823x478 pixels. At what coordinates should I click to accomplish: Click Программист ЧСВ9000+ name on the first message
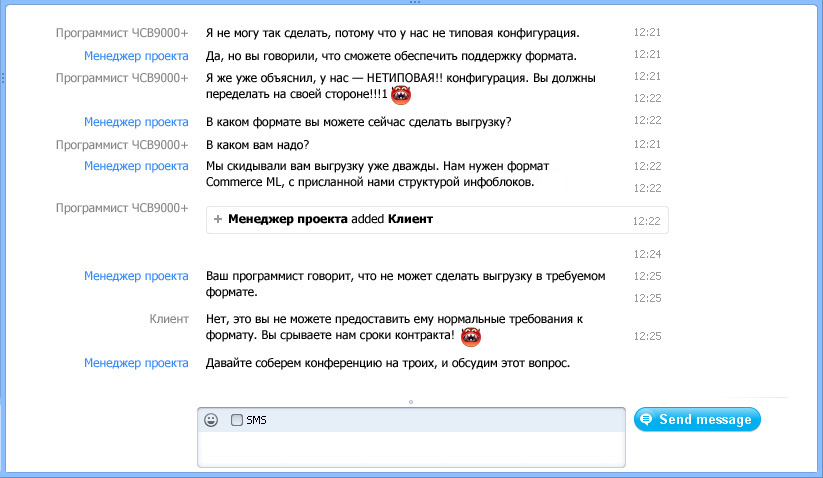[x=122, y=33]
